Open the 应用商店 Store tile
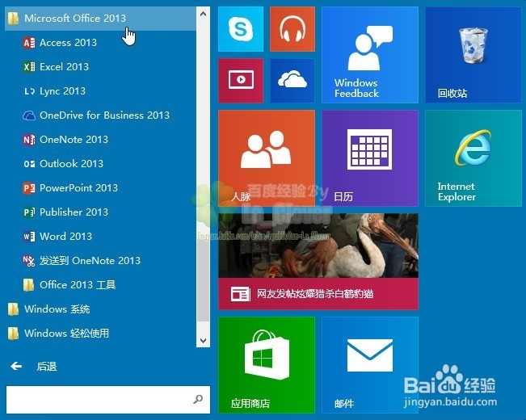 coord(267,365)
